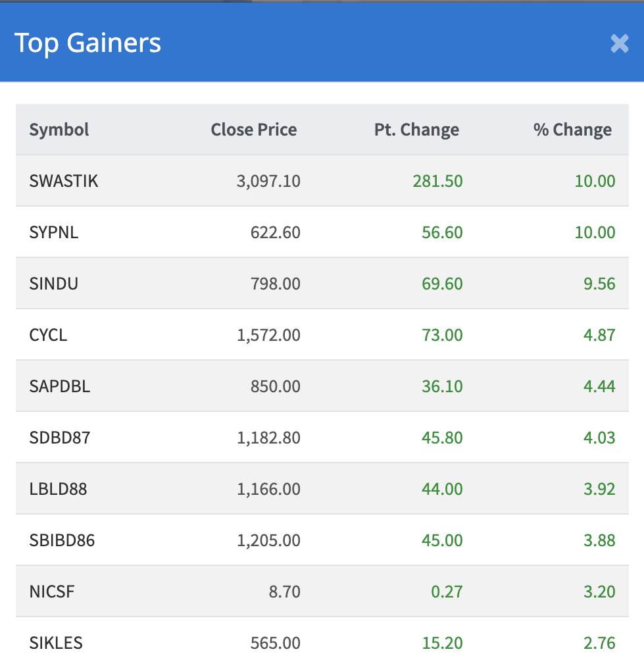Select the NICSF symbol
Screen dimensions: 644x662
(x=52, y=592)
